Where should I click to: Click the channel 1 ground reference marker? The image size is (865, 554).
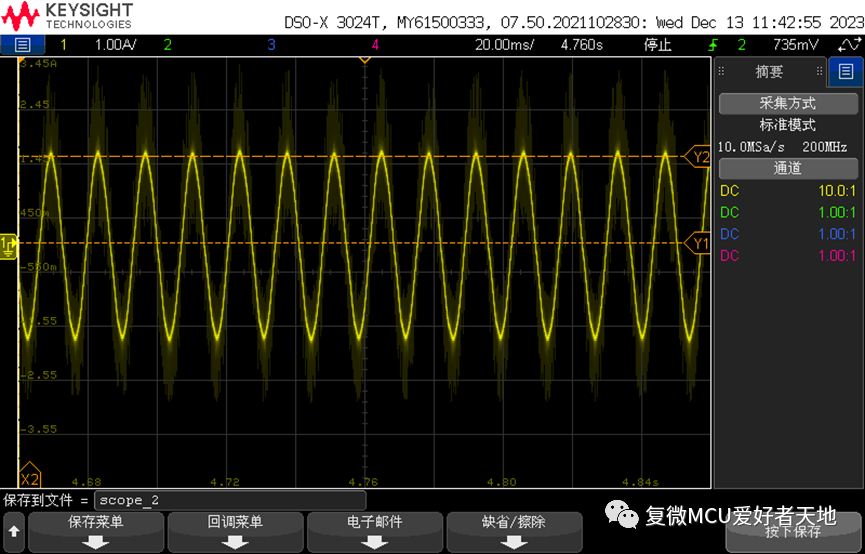click(8, 243)
